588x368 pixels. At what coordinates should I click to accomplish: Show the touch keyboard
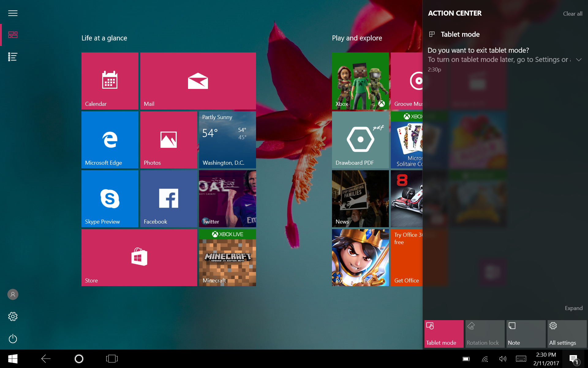coord(521,359)
